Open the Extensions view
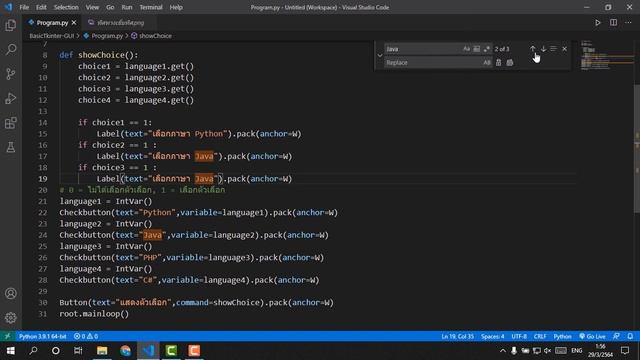This screenshot has height=360, width=640. 11,123
